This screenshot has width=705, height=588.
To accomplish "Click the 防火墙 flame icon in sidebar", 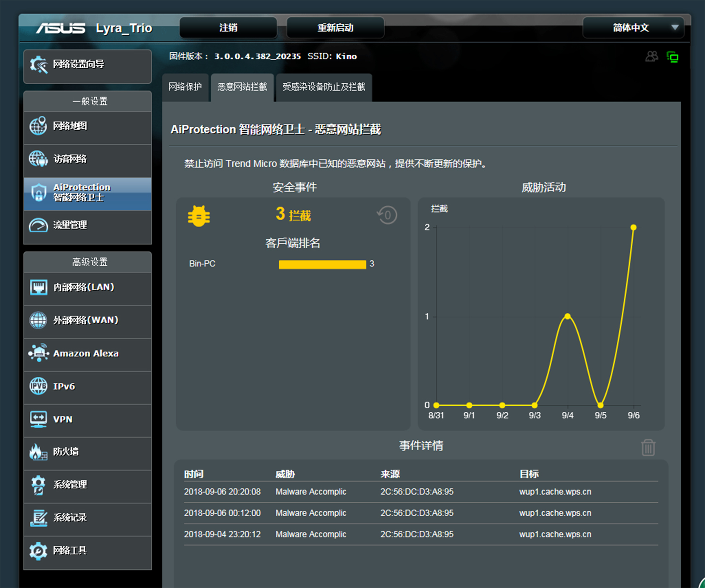I will click(x=38, y=452).
